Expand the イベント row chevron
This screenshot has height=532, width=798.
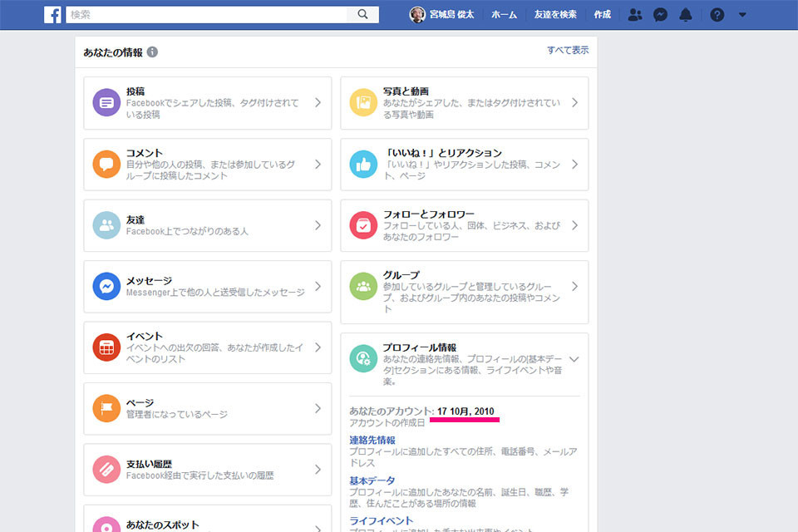[318, 347]
